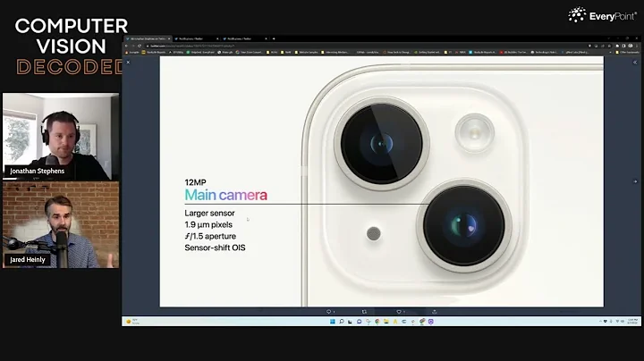This screenshot has height=361, width=644.
Task: Open the Windows Start menu
Action: pyautogui.click(x=332, y=322)
